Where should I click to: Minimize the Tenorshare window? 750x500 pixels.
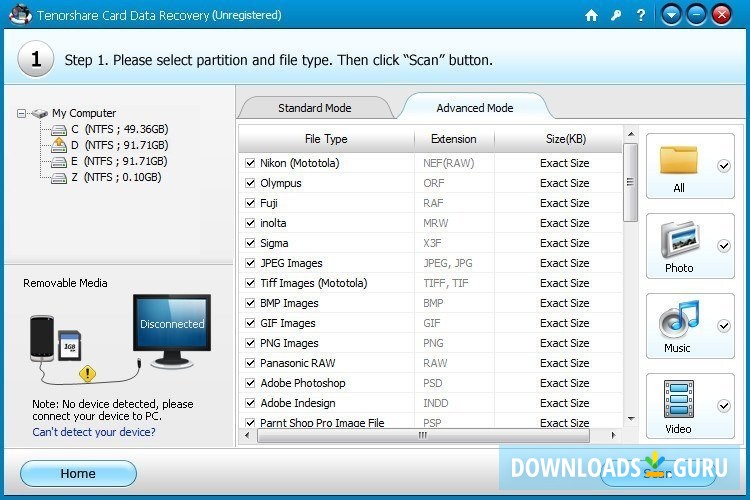(696, 15)
